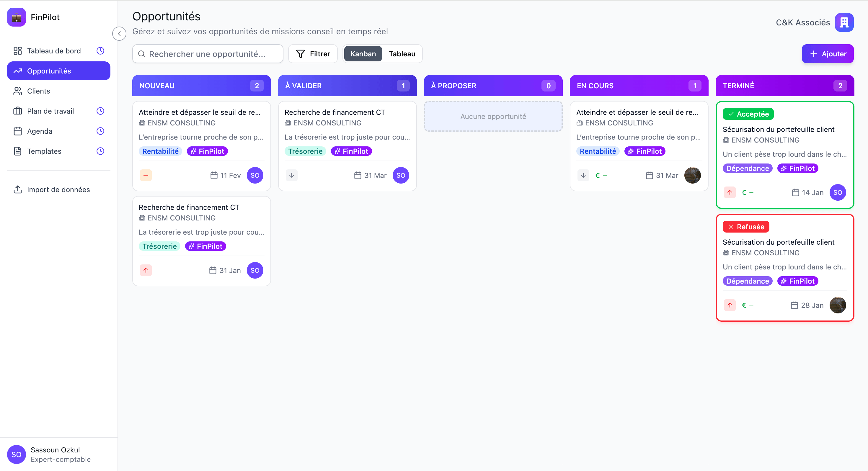
Task: Click the FinPilot briefcase logo
Action: 17,17
